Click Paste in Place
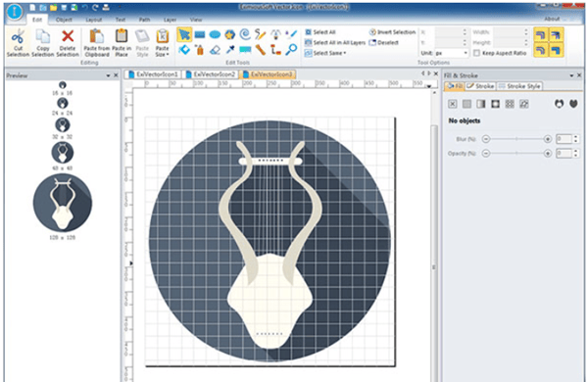 (x=122, y=43)
